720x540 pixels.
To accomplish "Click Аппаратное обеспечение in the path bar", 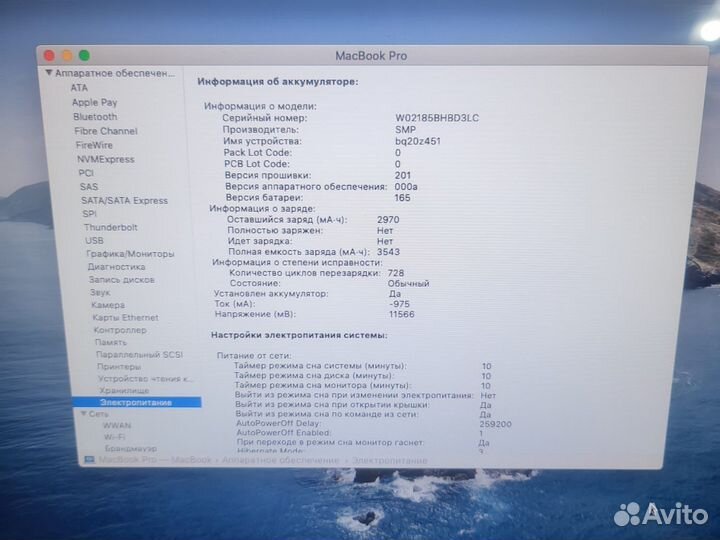I will [280, 460].
